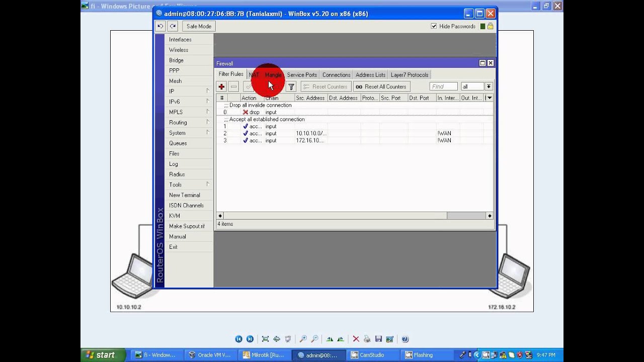
Task: Save picture copy with floppy icon
Action: tap(378, 339)
